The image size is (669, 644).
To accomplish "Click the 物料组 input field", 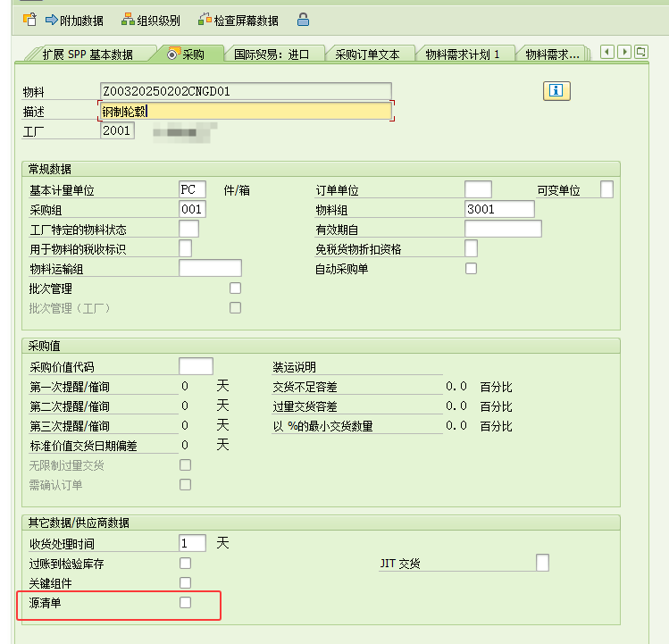I will tap(499, 210).
